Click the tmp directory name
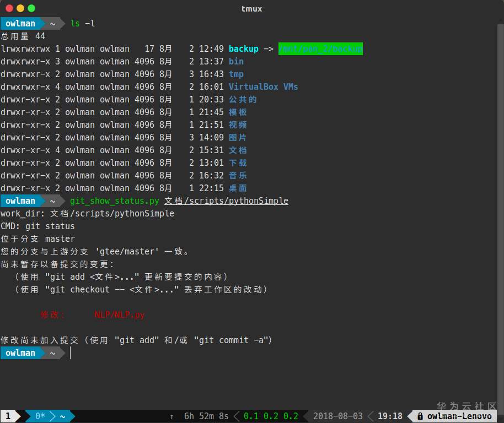The width and height of the screenshot is (504, 423). pos(236,74)
